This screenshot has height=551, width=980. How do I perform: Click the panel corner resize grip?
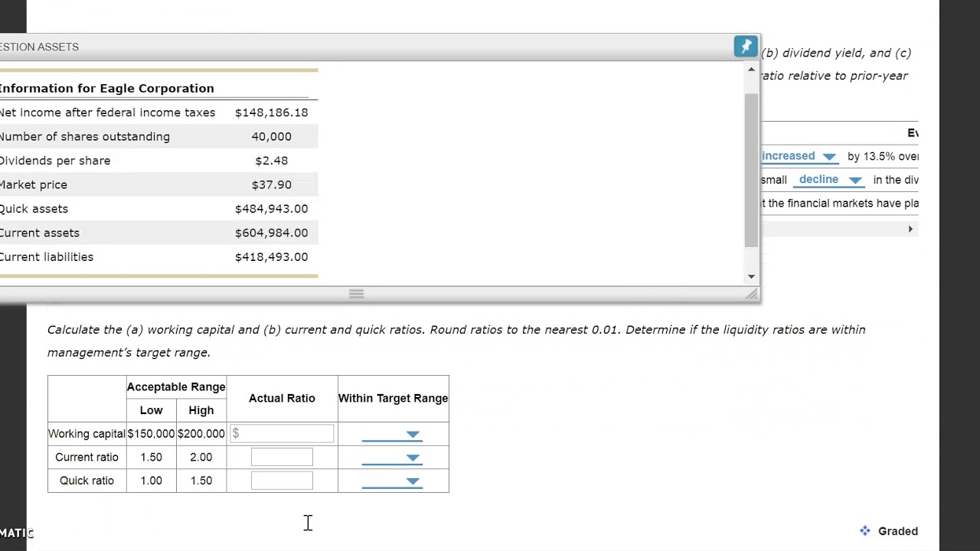pyautogui.click(x=752, y=294)
